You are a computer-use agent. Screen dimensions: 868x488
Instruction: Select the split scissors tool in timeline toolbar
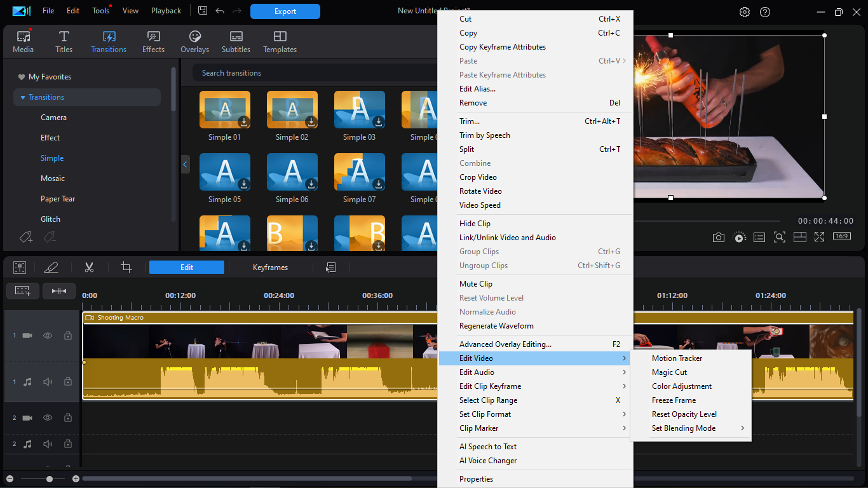pos(89,268)
